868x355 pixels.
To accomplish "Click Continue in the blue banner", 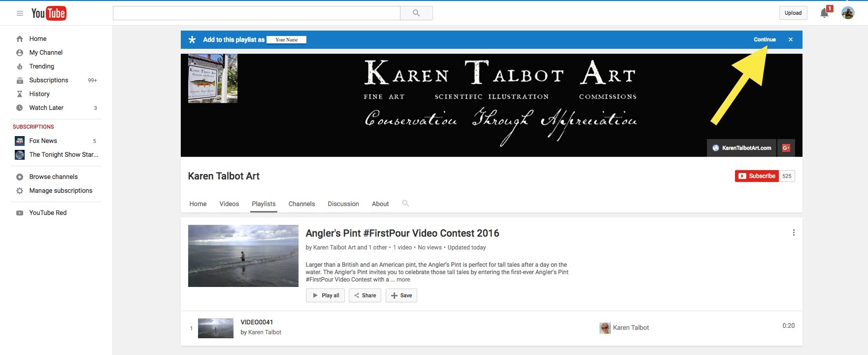I will click(765, 39).
